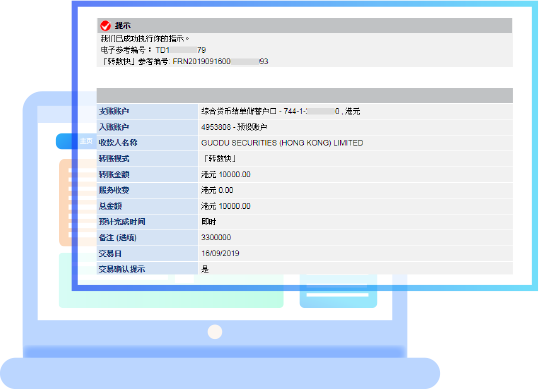Select the 总金额 value 港元 10000.00
The image size is (539, 389).
point(226,206)
